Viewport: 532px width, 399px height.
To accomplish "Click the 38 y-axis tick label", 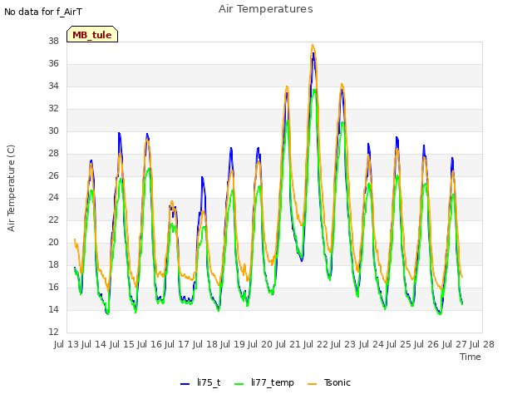I will (53, 41).
